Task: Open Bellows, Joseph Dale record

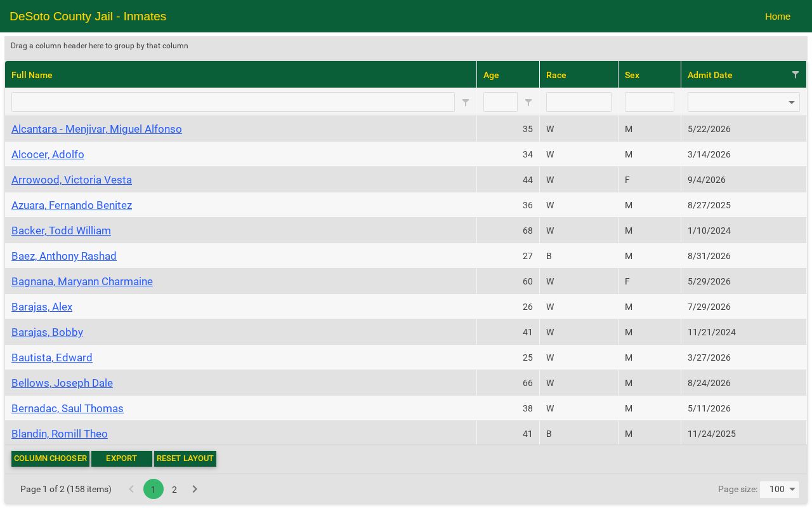Action: (62, 383)
